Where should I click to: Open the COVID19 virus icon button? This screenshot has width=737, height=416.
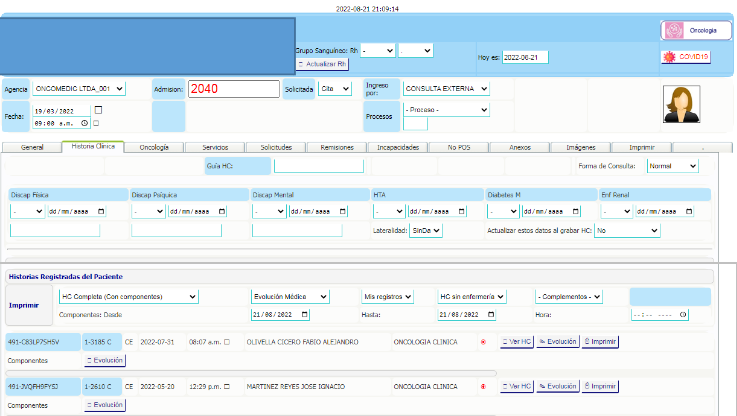tap(686, 57)
